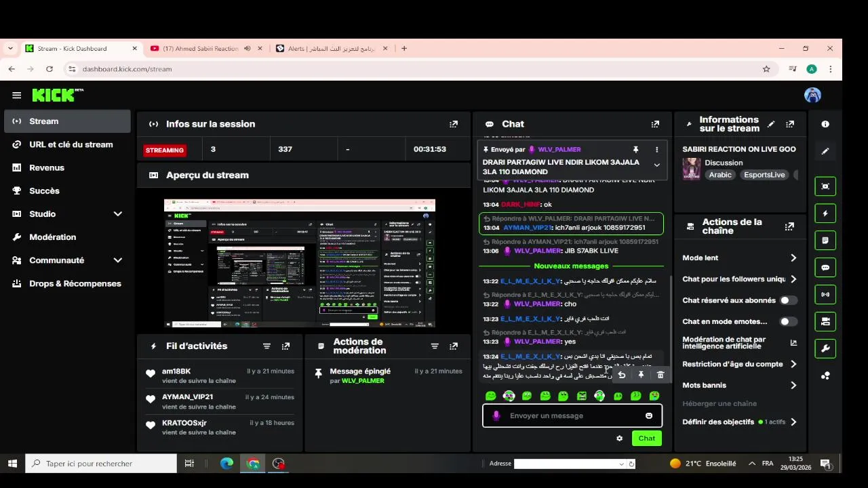Open Microsoft Edge from the taskbar
The width and height of the screenshot is (868, 488).
click(226, 464)
